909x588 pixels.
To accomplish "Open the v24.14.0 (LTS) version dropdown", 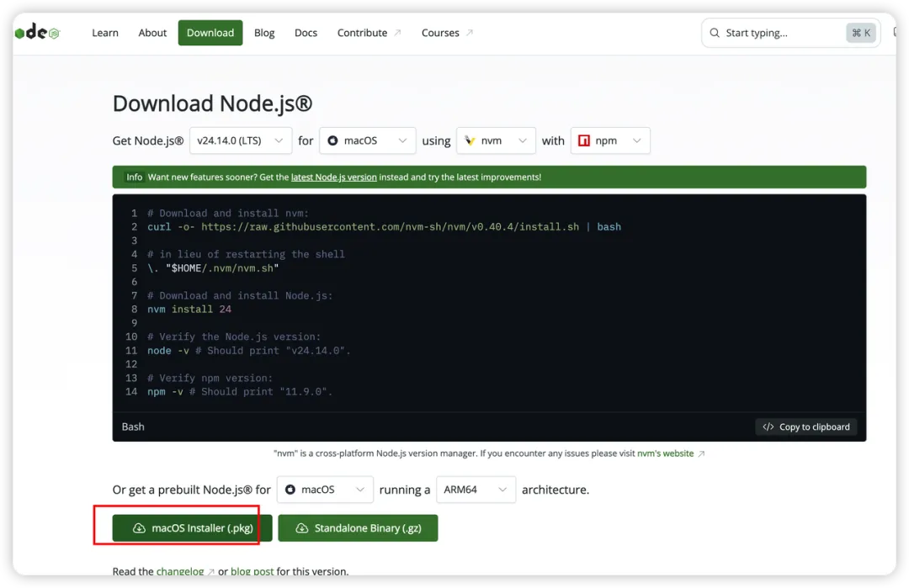I will pos(241,140).
